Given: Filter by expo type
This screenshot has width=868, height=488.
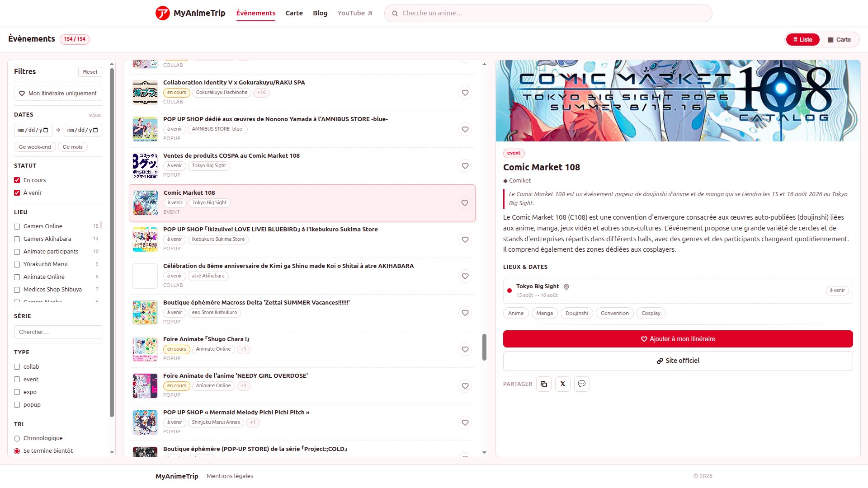Looking at the screenshot, I should tap(17, 392).
